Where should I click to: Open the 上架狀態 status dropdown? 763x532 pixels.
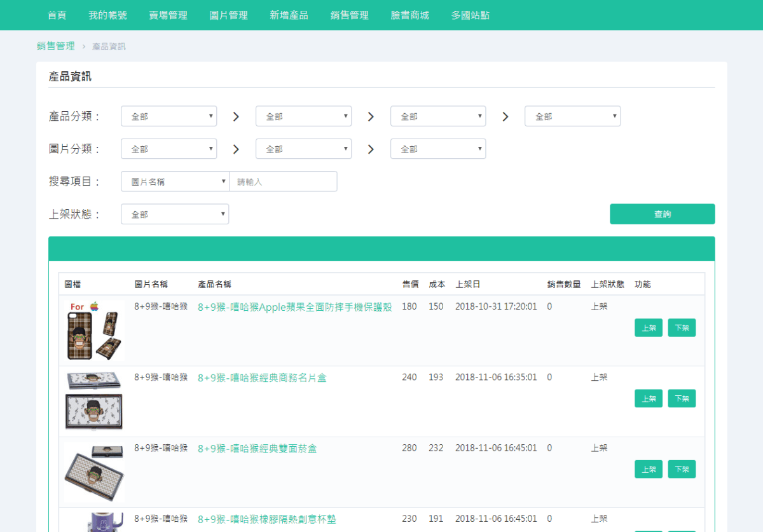[174, 214]
